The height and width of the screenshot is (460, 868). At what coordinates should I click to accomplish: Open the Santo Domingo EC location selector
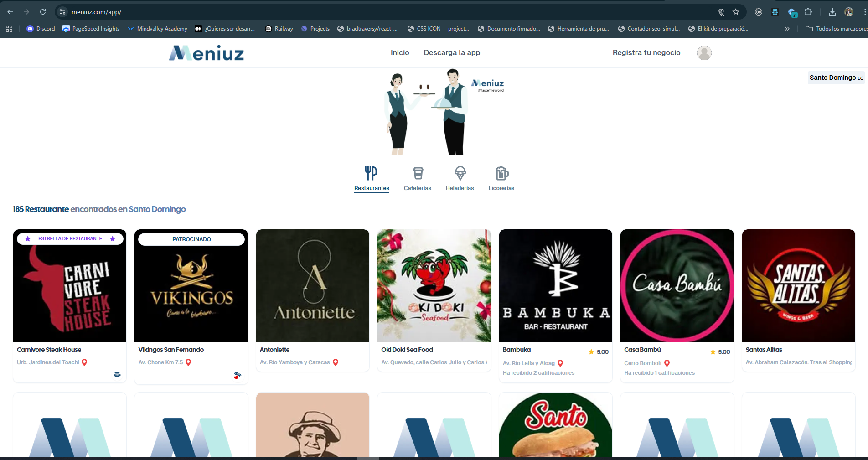click(x=836, y=78)
